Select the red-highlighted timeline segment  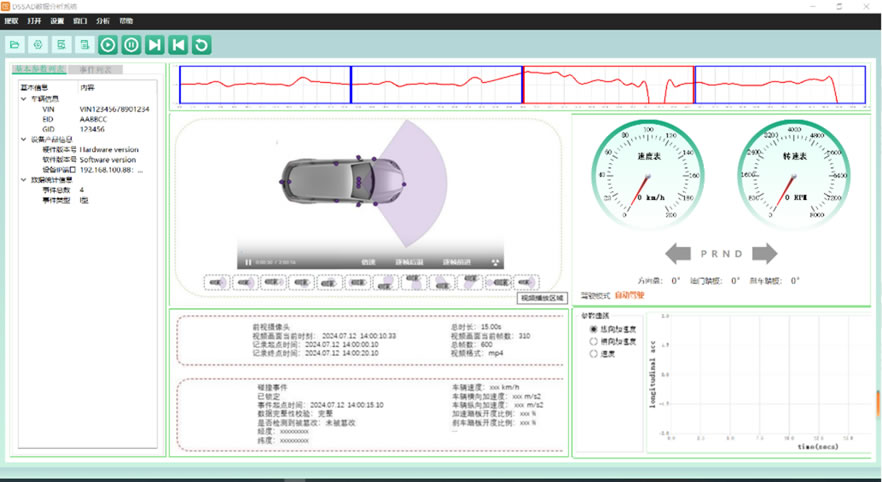[609, 85]
